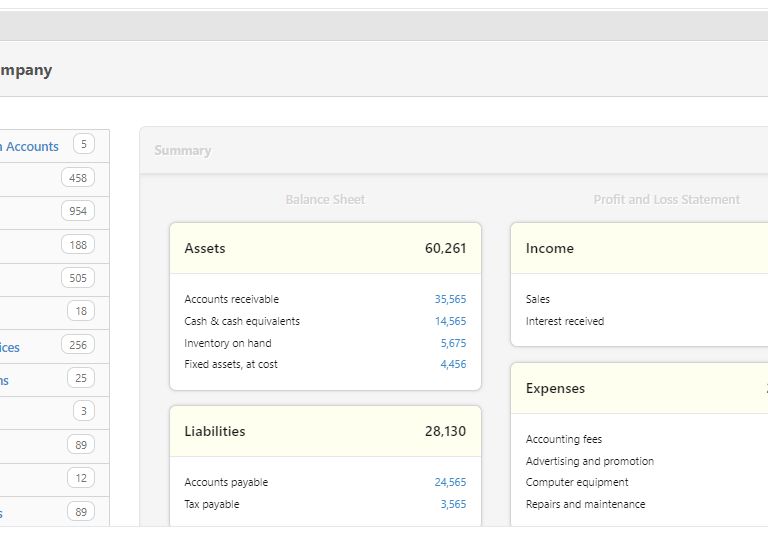Viewport: 768px width, 543px height.
Task: Click the Assets card header
Action: click(325, 248)
